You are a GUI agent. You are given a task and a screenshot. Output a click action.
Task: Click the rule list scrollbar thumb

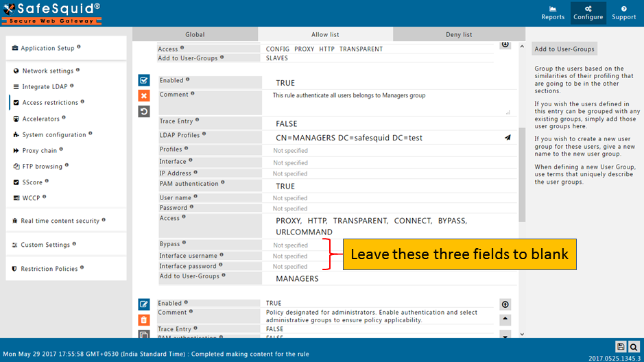pyautogui.click(x=522, y=175)
